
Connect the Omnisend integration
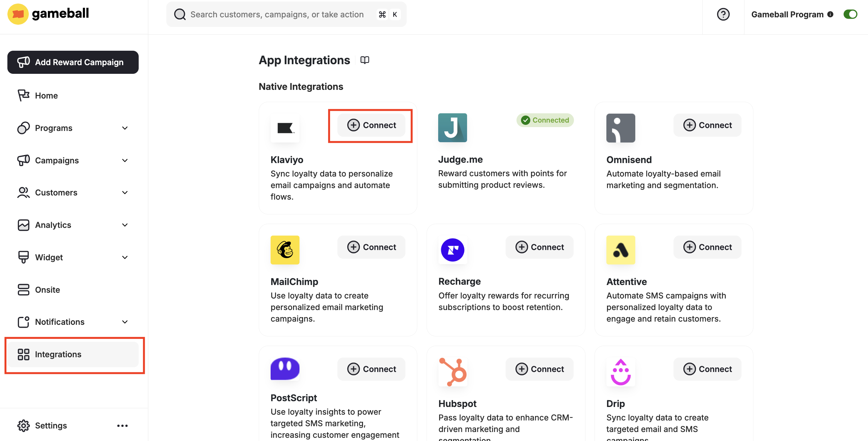click(707, 125)
